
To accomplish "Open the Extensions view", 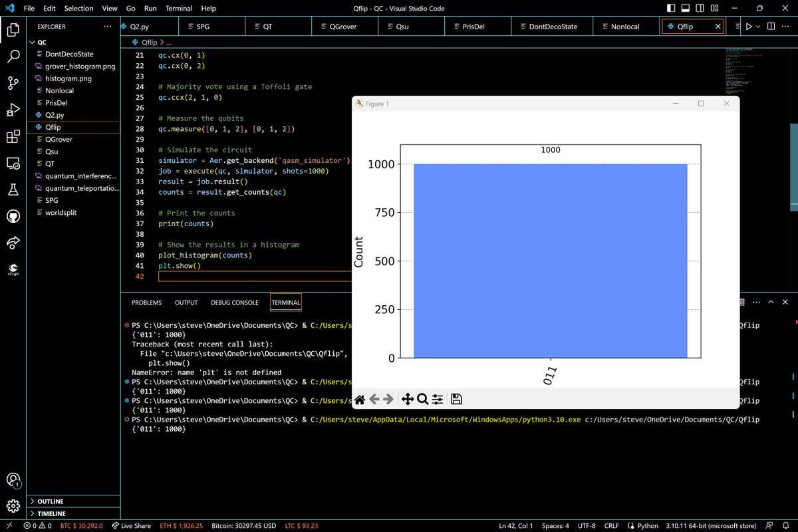I will tap(13, 137).
